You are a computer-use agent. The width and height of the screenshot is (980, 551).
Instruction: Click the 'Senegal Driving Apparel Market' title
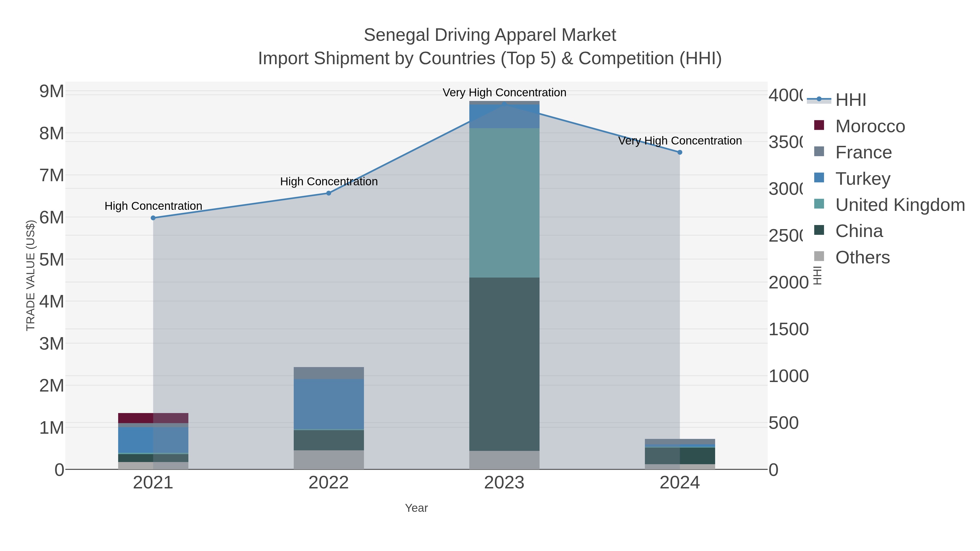tap(490, 35)
